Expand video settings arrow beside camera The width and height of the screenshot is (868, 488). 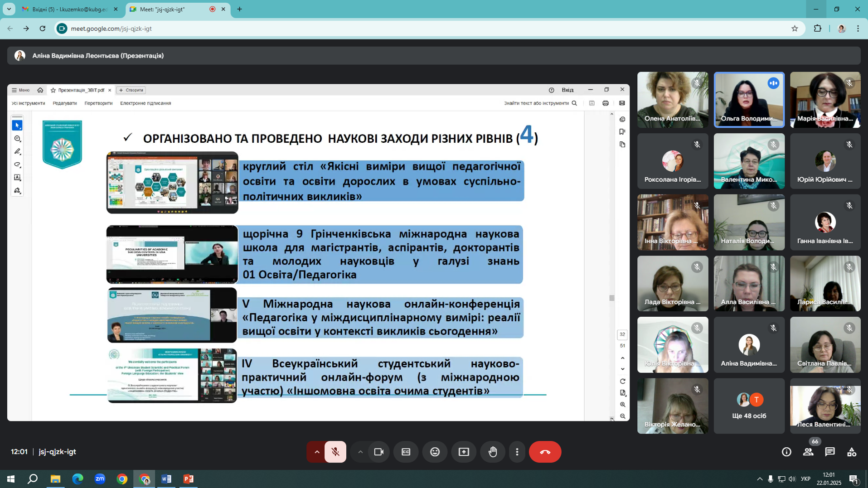(x=360, y=452)
